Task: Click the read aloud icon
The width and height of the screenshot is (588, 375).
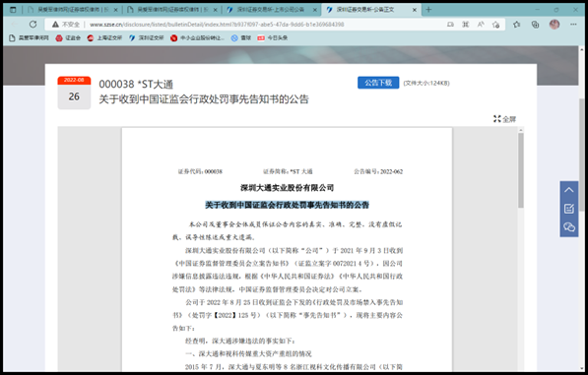Action: pos(481,25)
